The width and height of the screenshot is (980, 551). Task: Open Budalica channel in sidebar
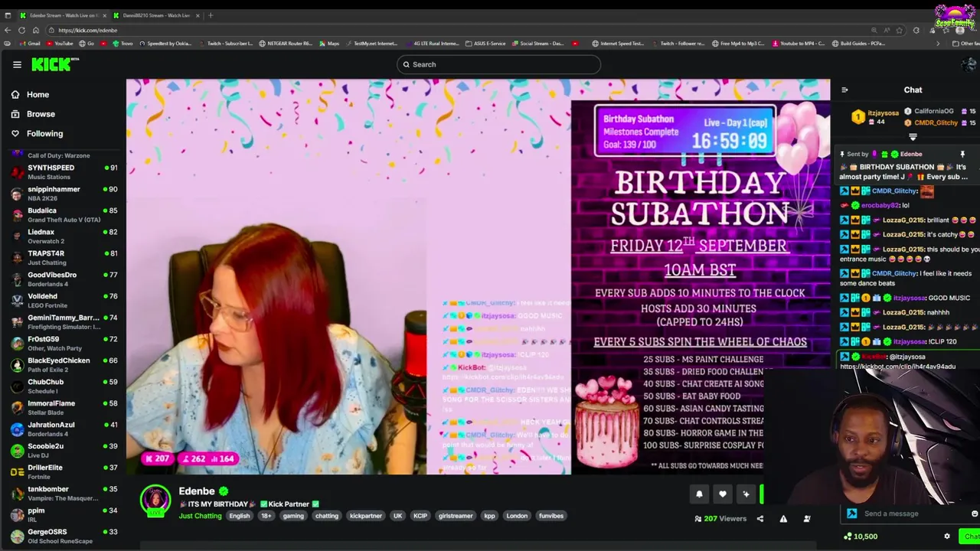pyautogui.click(x=63, y=215)
